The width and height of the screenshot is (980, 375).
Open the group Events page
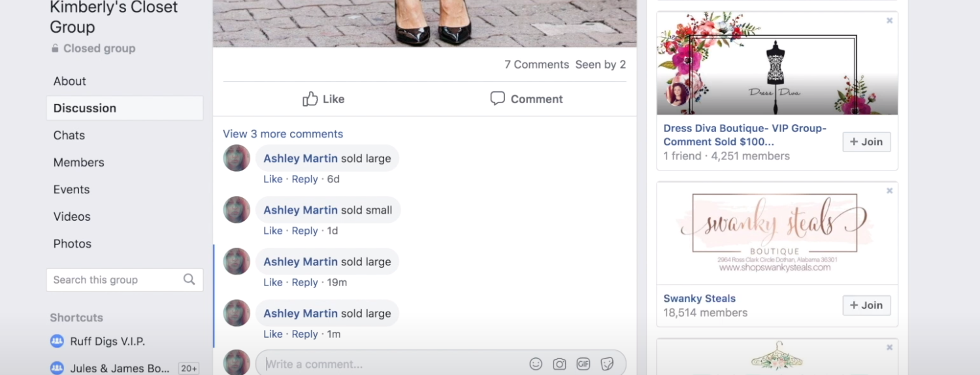point(71,189)
